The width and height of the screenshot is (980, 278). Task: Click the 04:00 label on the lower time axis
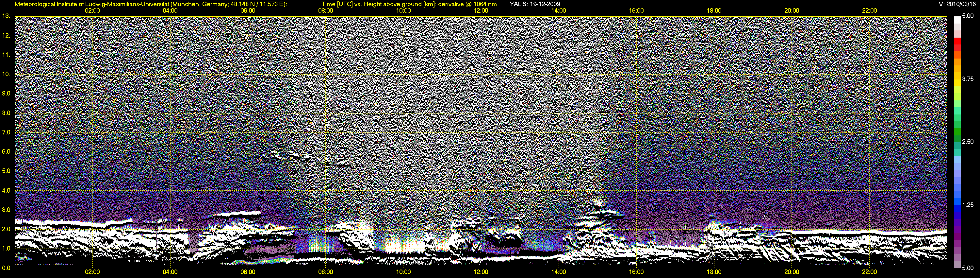tap(170, 272)
